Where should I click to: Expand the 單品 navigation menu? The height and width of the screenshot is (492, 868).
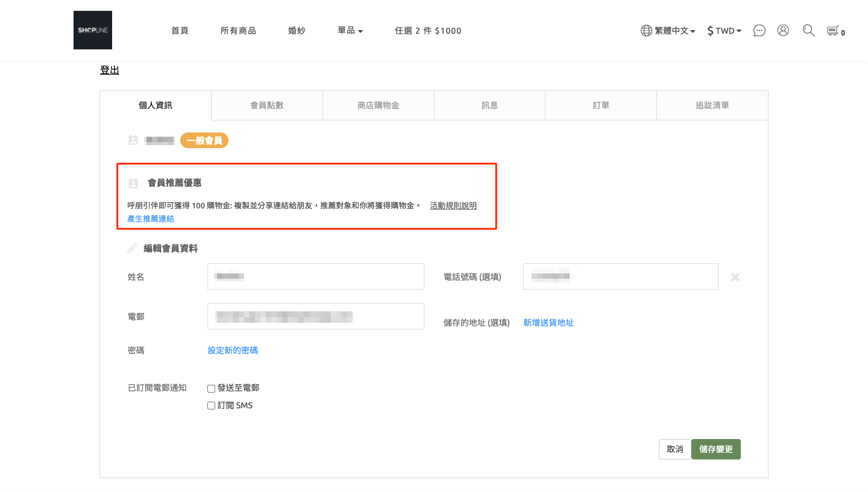coord(350,30)
